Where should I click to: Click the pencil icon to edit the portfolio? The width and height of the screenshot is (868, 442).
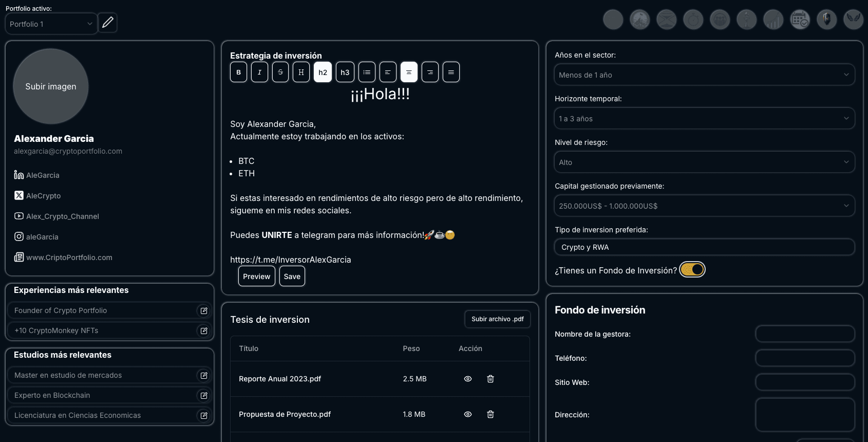pyautogui.click(x=107, y=23)
